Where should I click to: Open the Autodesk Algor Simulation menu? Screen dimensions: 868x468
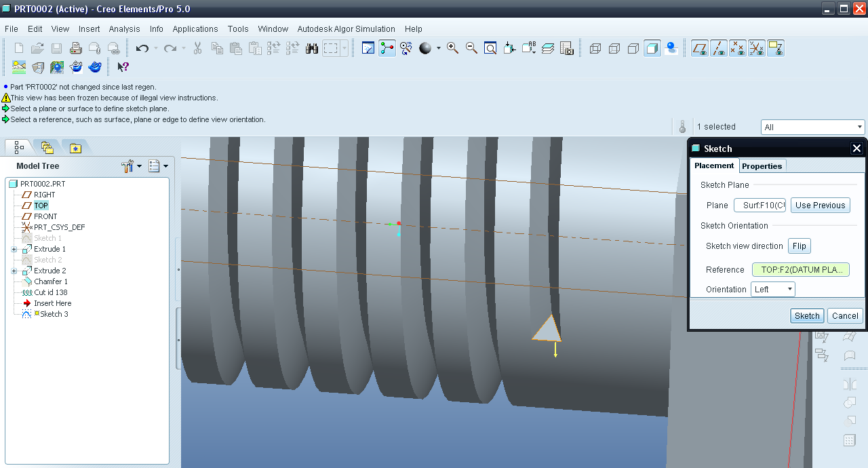coord(347,29)
